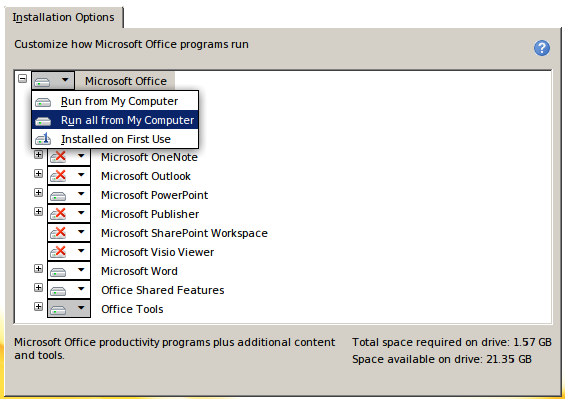Click the drive icon beside Run from My Computer
Viewport: 565px width, 399px height.
[43, 102]
